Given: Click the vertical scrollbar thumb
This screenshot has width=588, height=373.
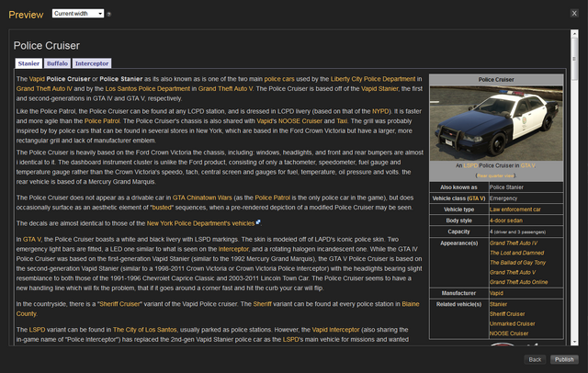Looking at the screenshot, I should click(x=574, y=59).
